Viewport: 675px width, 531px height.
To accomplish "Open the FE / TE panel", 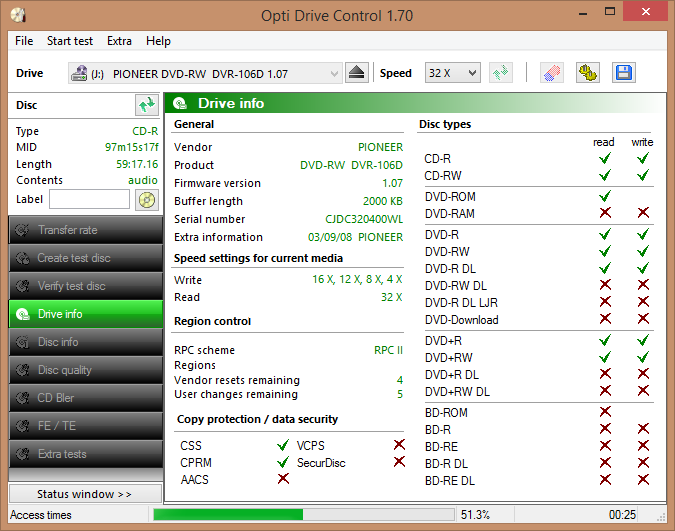I will pyautogui.click(x=86, y=426).
